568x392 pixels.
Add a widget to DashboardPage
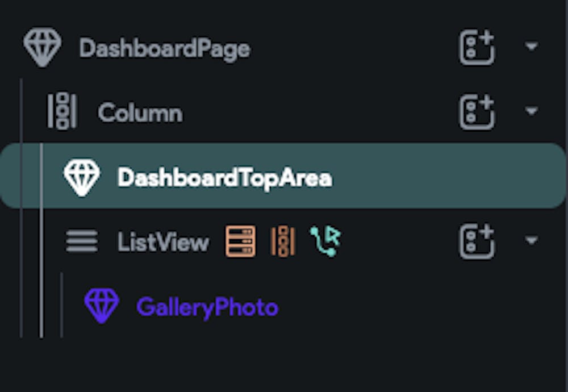click(x=477, y=48)
